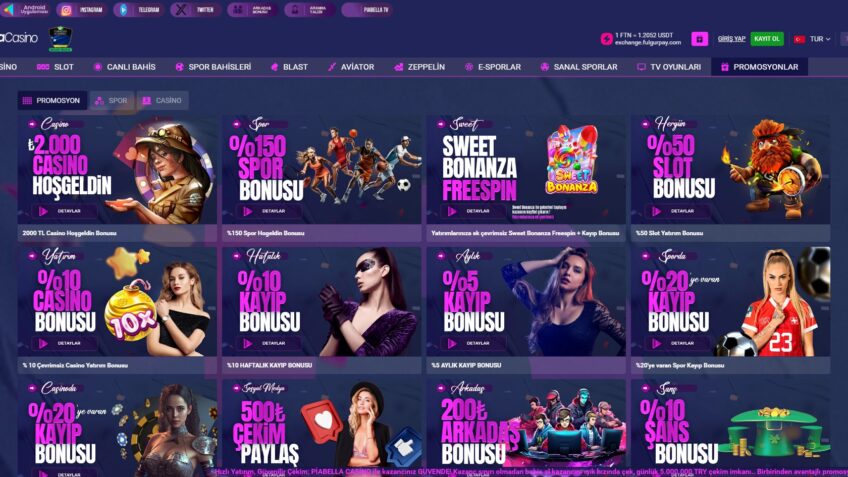Click the green Kayıt Ol button

767,39
